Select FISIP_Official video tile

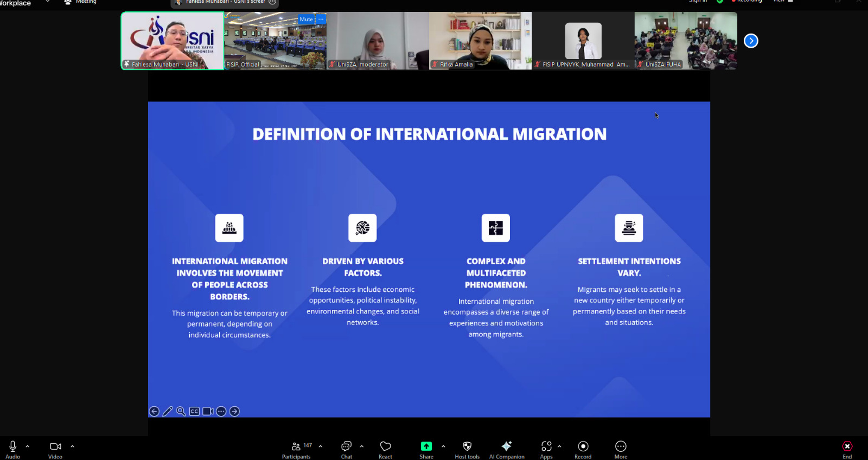tap(276, 41)
